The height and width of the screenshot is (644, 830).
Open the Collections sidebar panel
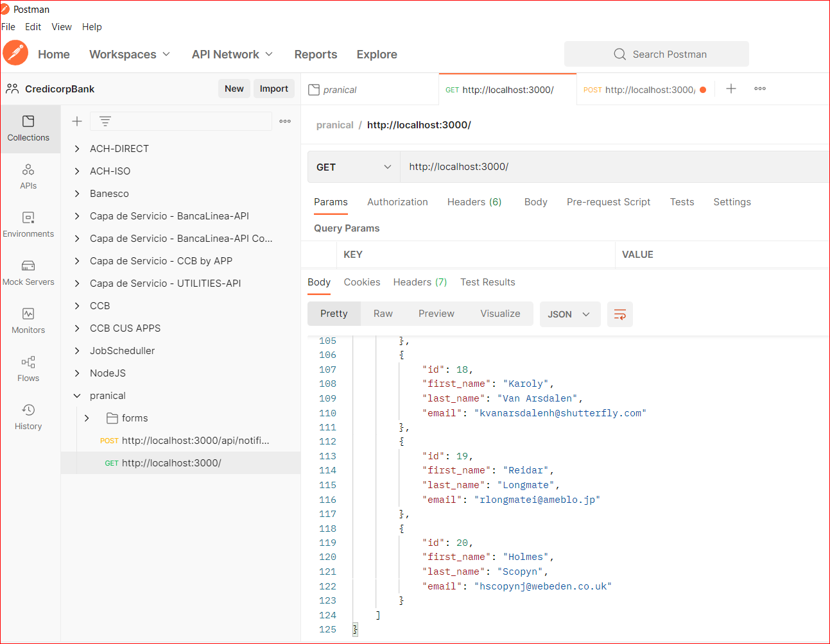point(28,128)
